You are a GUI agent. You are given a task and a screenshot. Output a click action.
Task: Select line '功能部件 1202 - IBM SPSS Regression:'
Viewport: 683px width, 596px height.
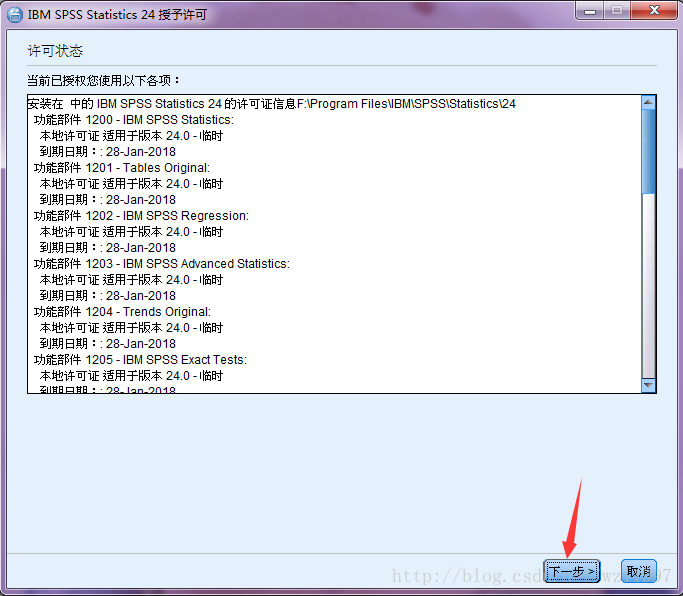pyautogui.click(x=141, y=216)
